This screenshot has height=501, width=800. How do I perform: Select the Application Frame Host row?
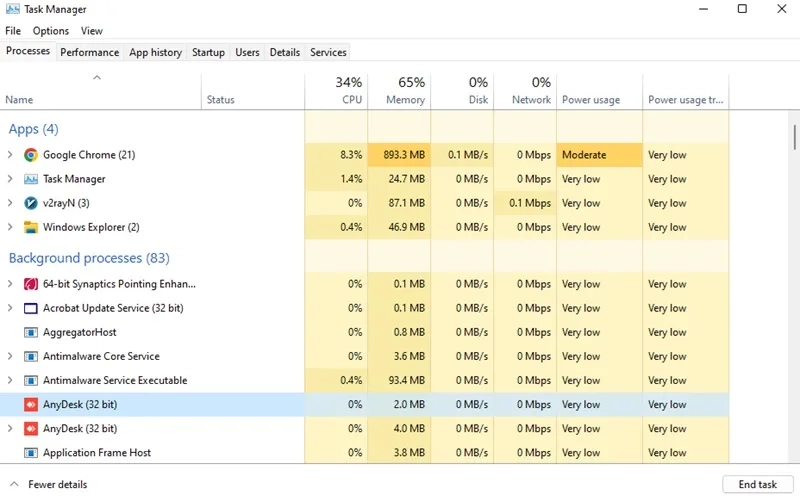point(364,453)
